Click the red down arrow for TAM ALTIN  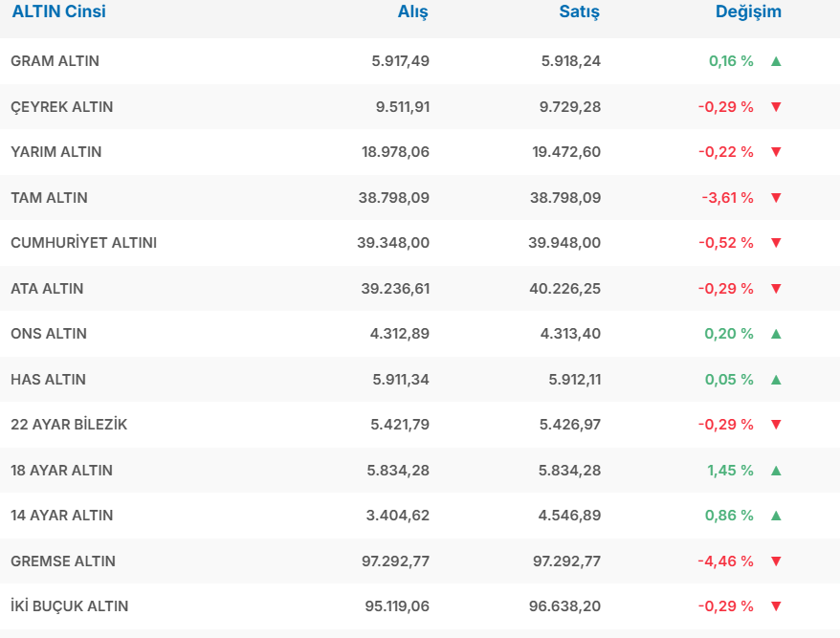click(x=776, y=198)
